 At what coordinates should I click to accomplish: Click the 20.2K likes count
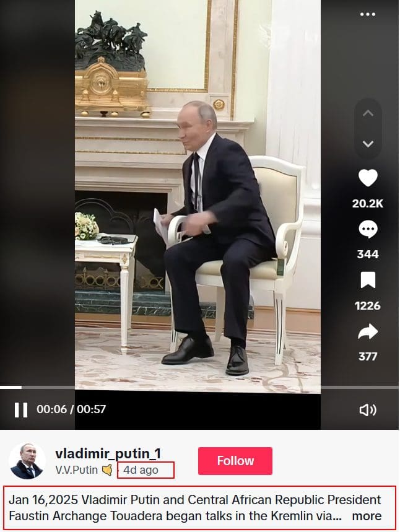(368, 204)
